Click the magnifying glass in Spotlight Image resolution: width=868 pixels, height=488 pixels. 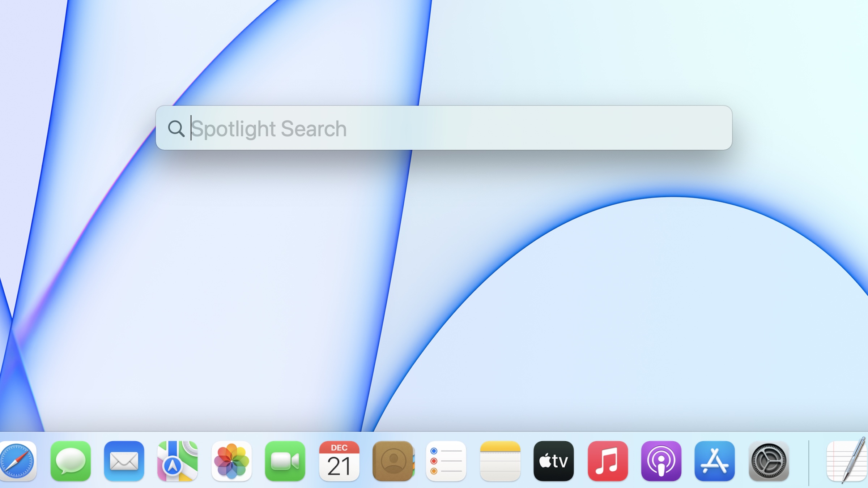click(x=176, y=128)
